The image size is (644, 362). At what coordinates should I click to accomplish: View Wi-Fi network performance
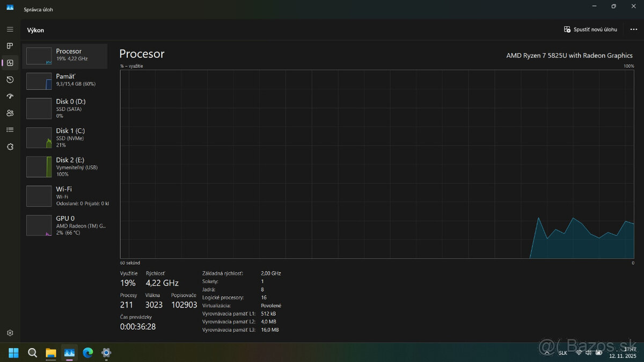click(65, 196)
